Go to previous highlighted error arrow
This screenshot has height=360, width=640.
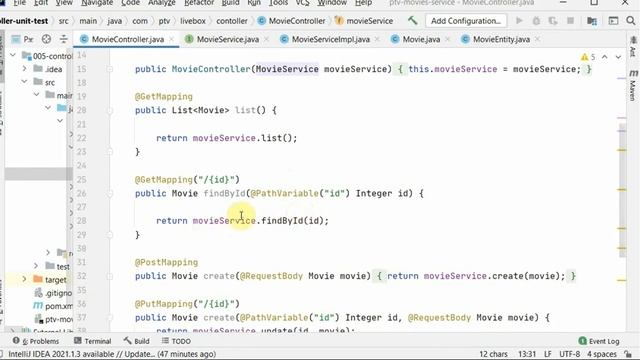604,57
